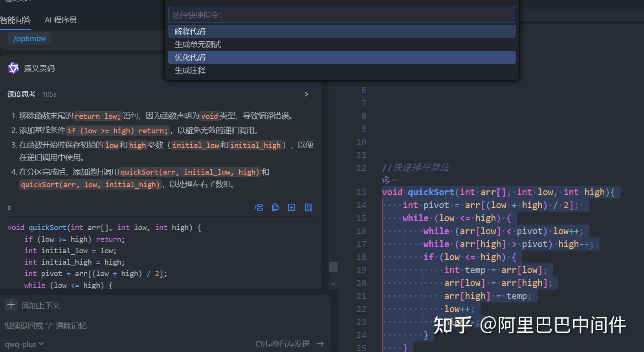Viewport: 644px width, 352px height.
Task: Click line number 13 in the gutter
Action: point(361,192)
